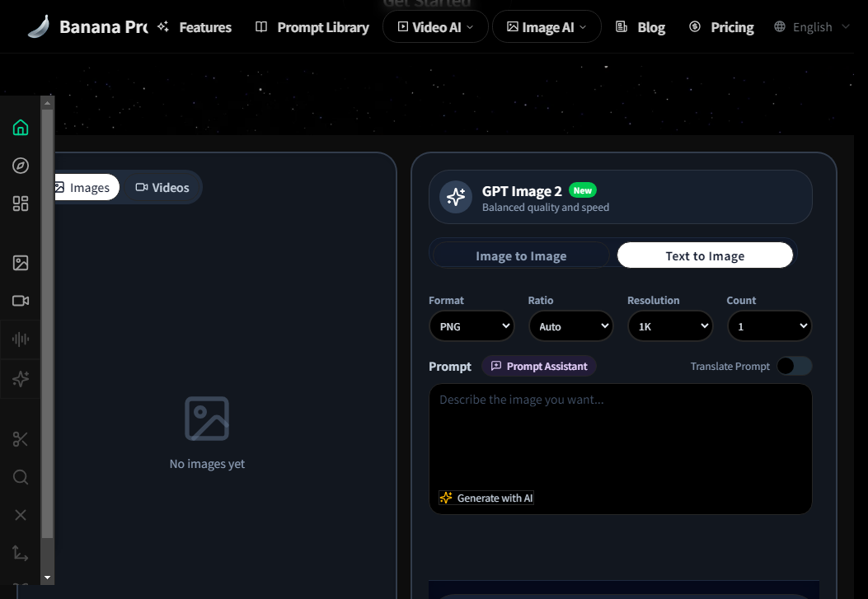This screenshot has height=599, width=868.
Task: Switch to the Text to Image tab
Action: [x=705, y=255]
